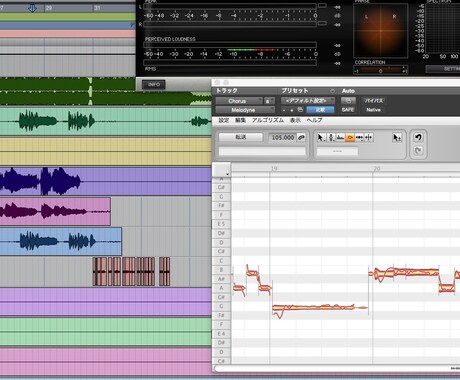This screenshot has width=460, height=380.
Task: Click the perceived loudness meter bar
Action: click(x=230, y=45)
